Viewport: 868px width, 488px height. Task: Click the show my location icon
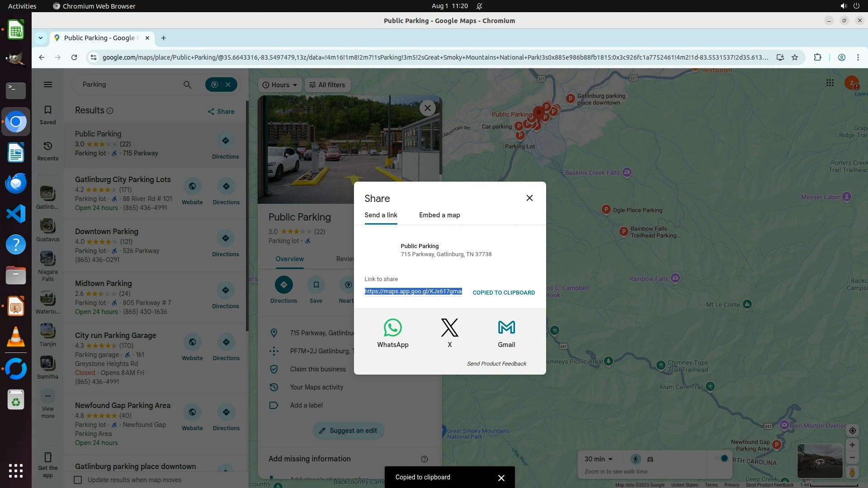point(852,431)
